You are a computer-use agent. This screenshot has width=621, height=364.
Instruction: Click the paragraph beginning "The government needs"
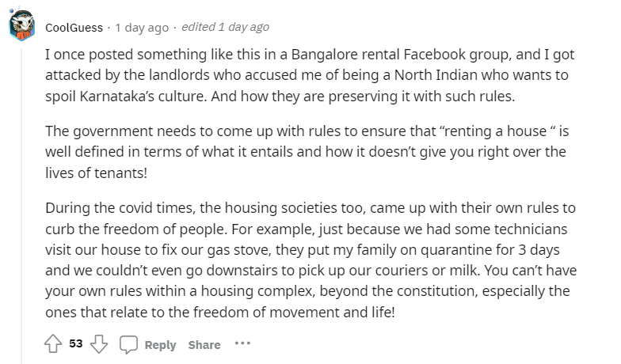coord(307,152)
